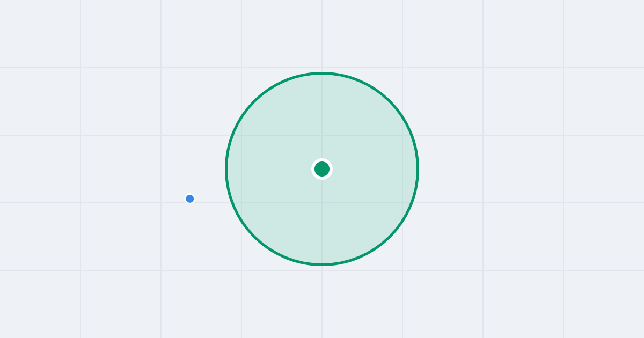Click the green center marker of the circle
The width and height of the screenshot is (644, 338).
tap(322, 169)
